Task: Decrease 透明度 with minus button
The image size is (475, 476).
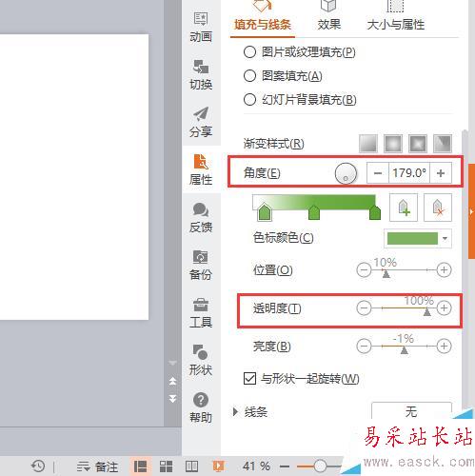Action: [x=364, y=307]
